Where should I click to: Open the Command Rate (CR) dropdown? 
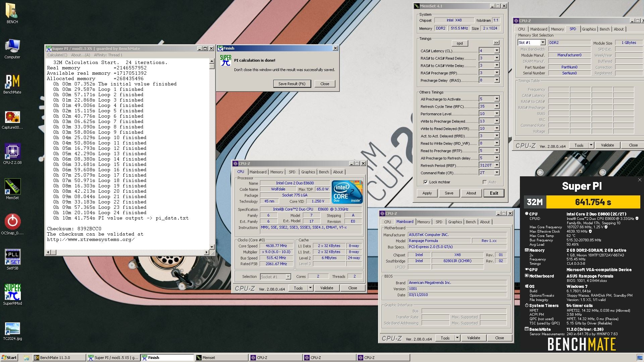497,173
